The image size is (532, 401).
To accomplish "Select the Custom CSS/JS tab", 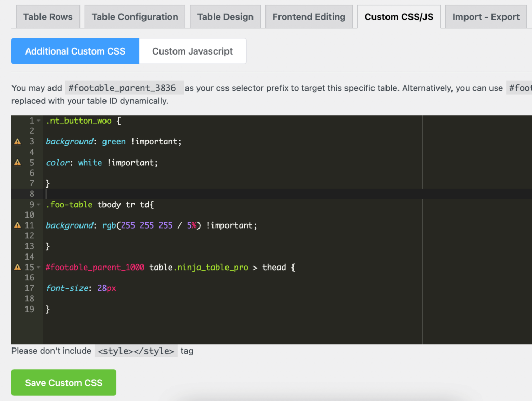I will point(398,17).
